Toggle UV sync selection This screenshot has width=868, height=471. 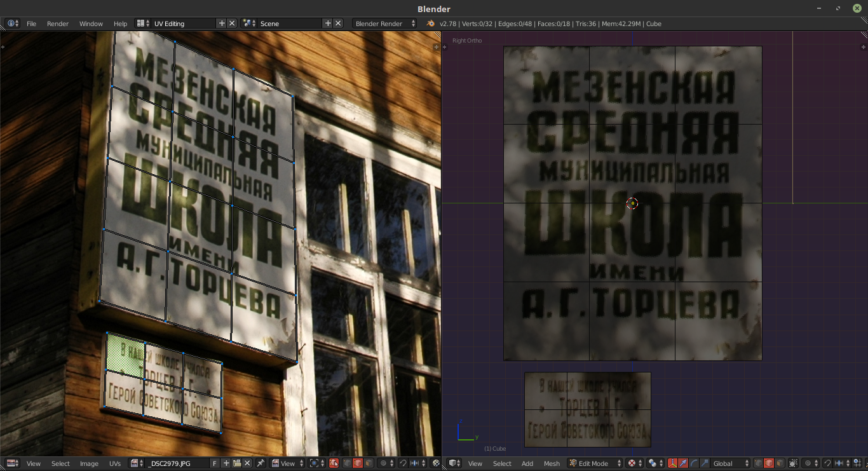coord(334,463)
